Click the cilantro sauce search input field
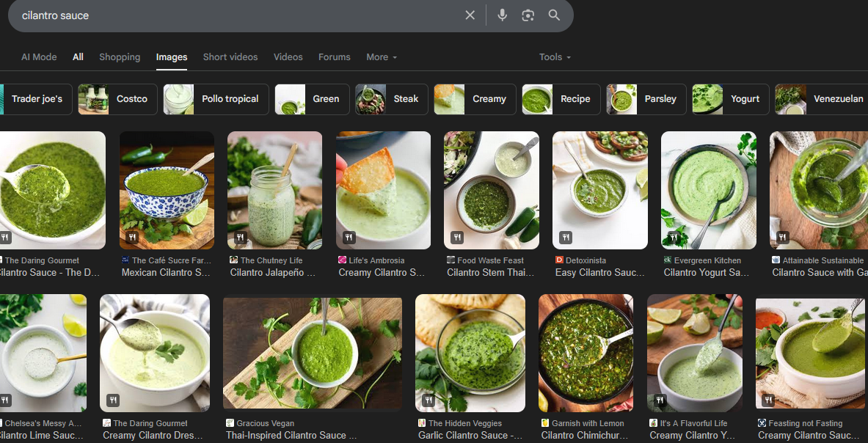The image size is (868, 443). (235, 15)
